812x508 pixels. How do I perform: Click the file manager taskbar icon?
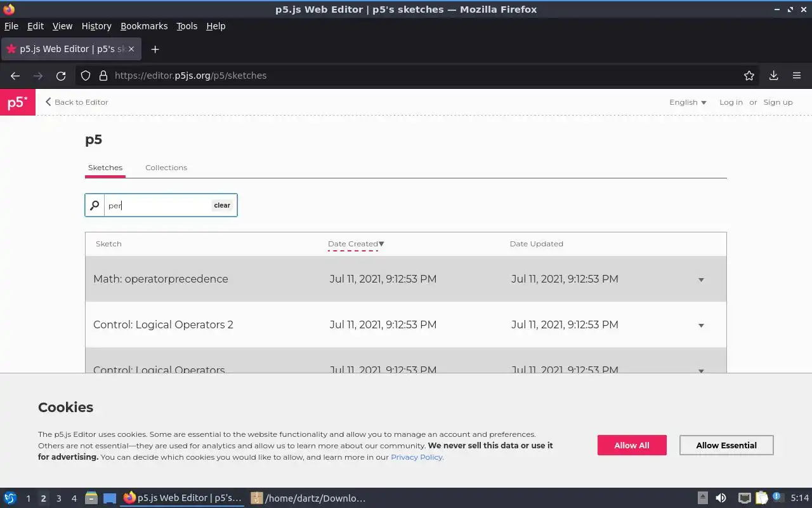[x=91, y=498]
